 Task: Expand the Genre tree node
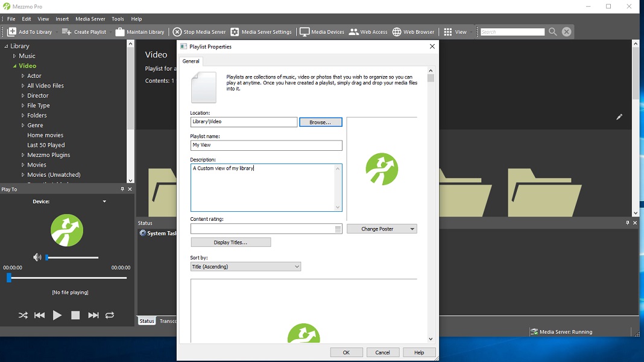(x=23, y=125)
